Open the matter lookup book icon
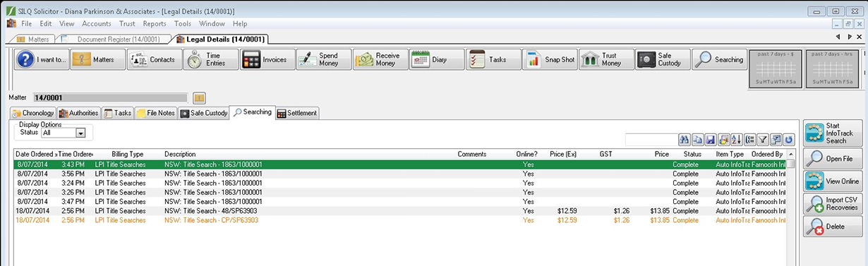 (199, 97)
